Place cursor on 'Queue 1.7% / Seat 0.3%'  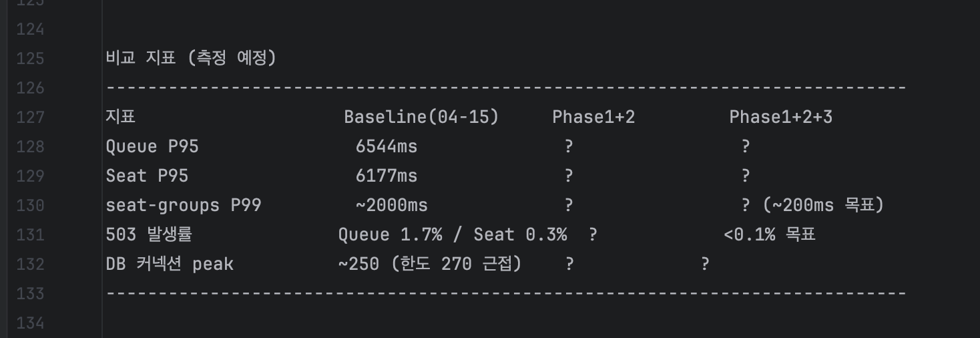tap(452, 235)
